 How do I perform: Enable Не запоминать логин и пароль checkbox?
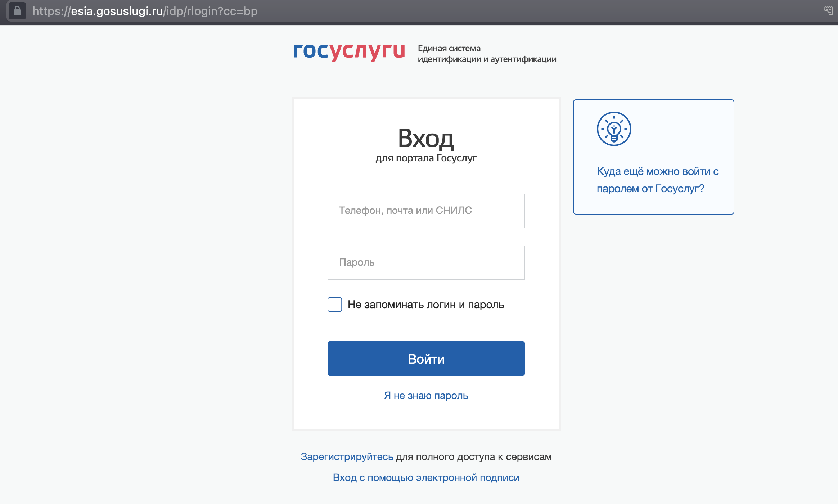[334, 305]
